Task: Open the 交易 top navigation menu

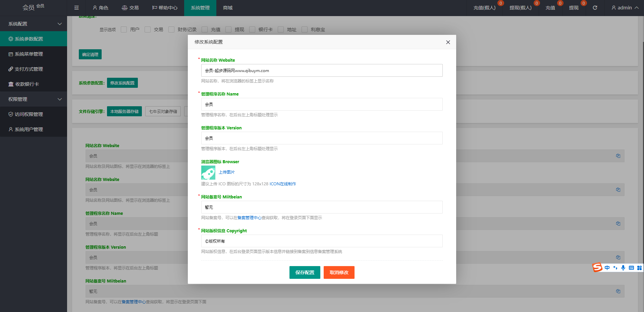Action: pyautogui.click(x=130, y=8)
